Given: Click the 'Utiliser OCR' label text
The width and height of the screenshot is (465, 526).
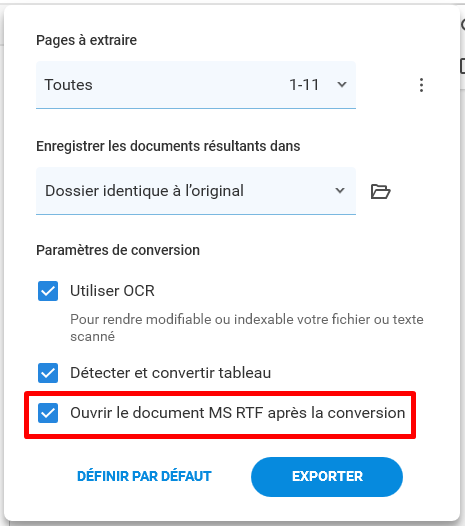Looking at the screenshot, I should coord(112,291).
